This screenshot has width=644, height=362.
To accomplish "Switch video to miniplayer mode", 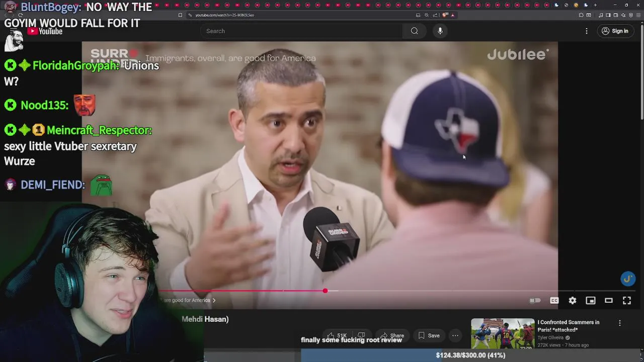I will coord(591,301).
